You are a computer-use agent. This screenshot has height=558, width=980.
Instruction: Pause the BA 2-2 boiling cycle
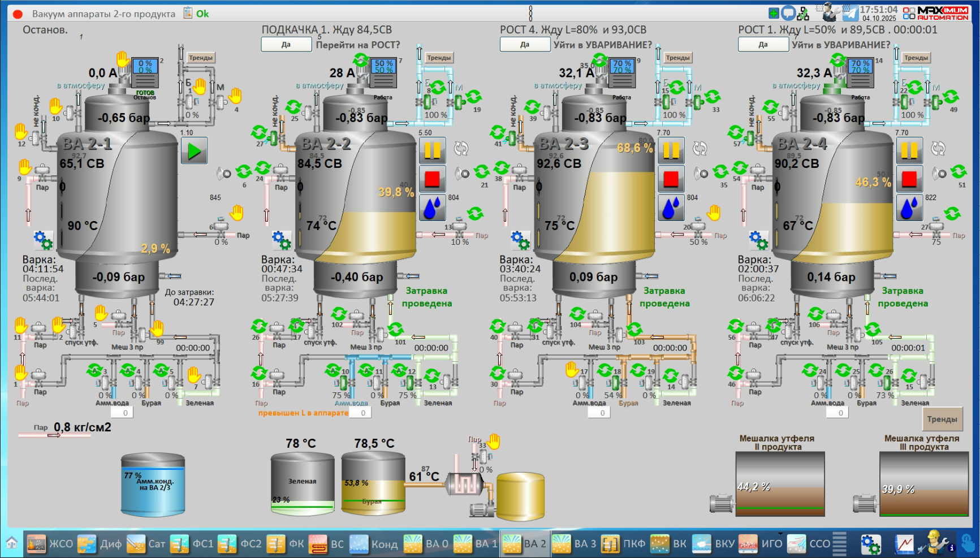pyautogui.click(x=433, y=150)
